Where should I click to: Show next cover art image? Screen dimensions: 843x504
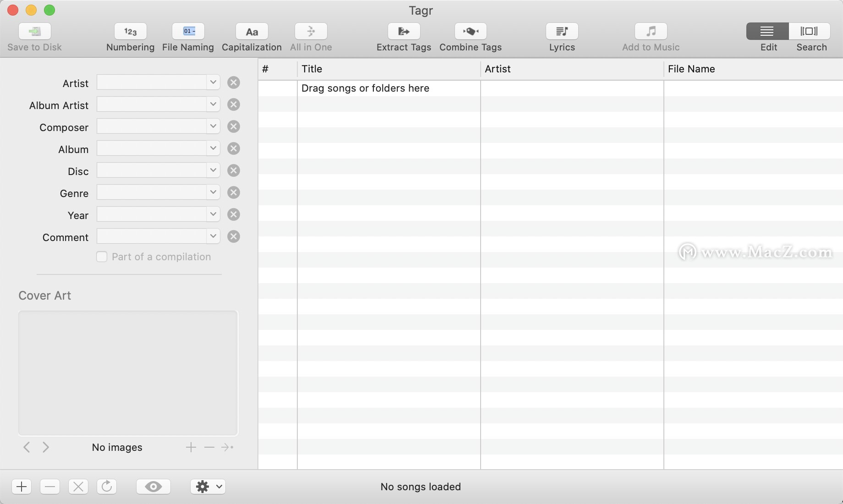point(46,447)
